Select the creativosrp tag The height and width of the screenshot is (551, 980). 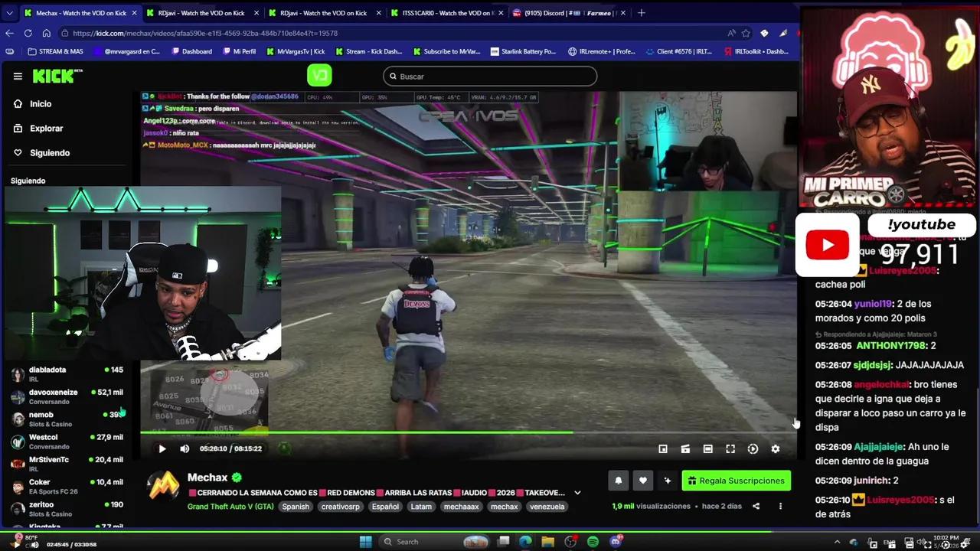point(340,507)
